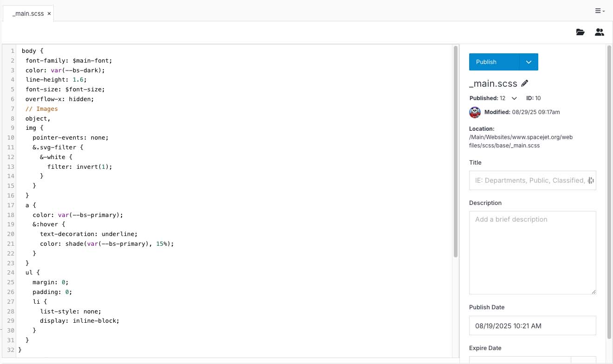The height and width of the screenshot is (364, 613).
Task: Click the '&.svg-filter {' line
Action: [58, 147]
